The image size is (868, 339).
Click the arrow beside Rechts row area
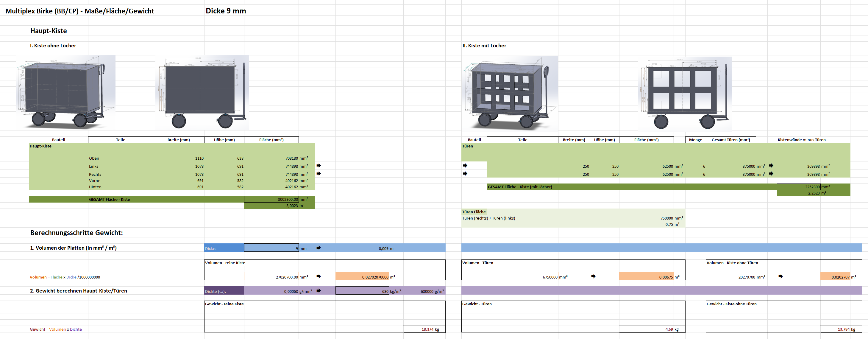319,174
